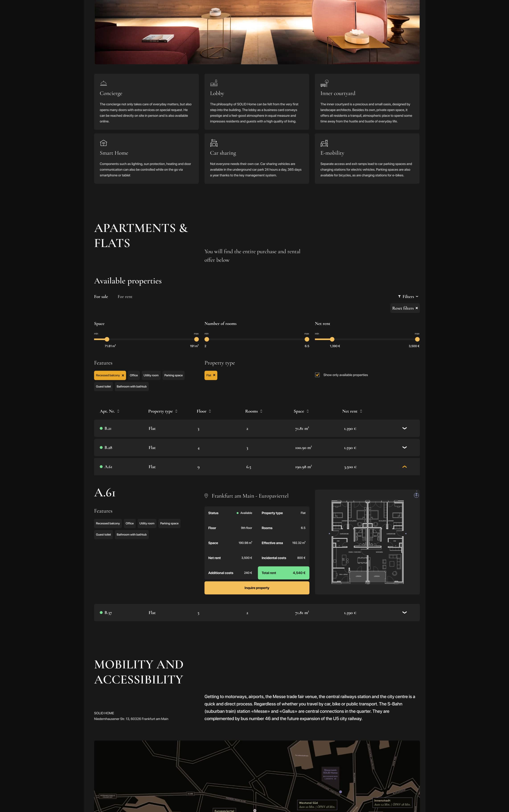The width and height of the screenshot is (509, 812).
Task: Remove the Recessed balcony feature filter
Action: (123, 375)
